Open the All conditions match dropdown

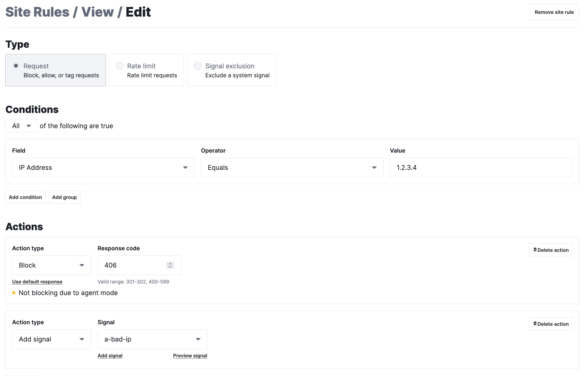coord(22,126)
